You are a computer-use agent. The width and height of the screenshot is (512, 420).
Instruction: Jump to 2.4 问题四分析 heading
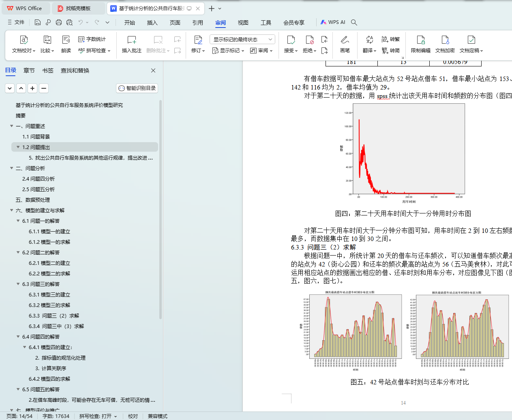point(39,179)
